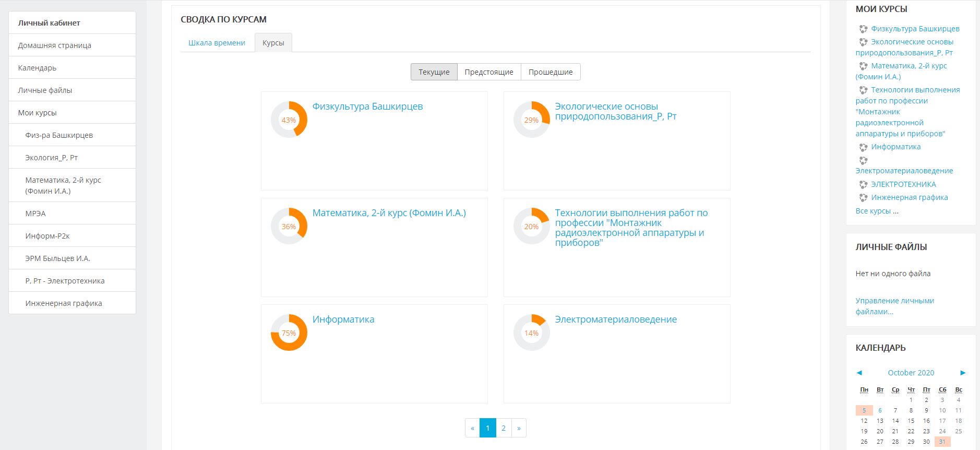
Task: Click Инженерная графика link in Мои курсы block
Action: pos(910,197)
